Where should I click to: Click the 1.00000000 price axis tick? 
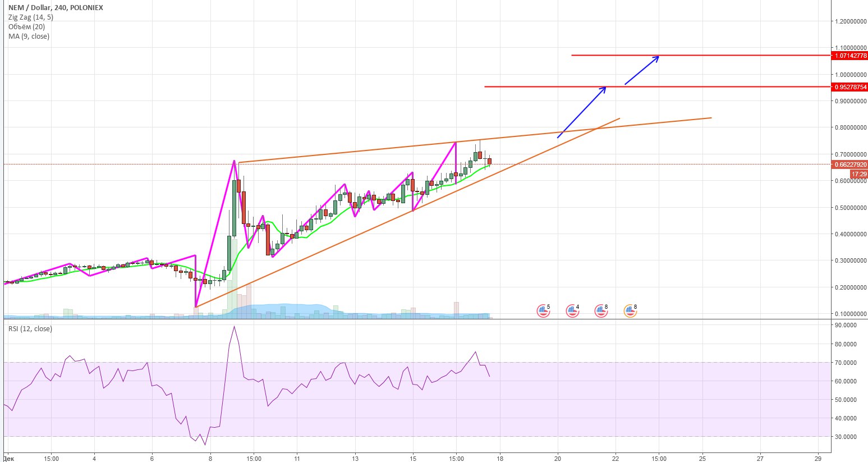tap(851, 75)
